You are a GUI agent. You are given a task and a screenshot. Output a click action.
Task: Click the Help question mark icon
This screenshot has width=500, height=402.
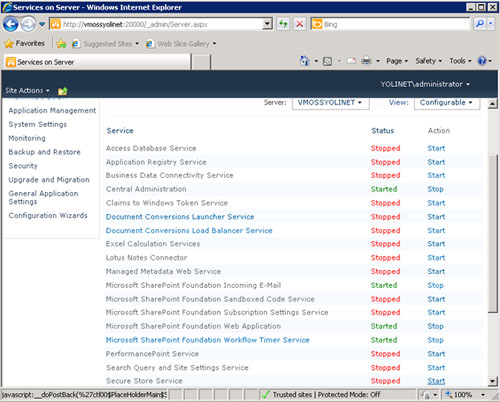click(482, 61)
